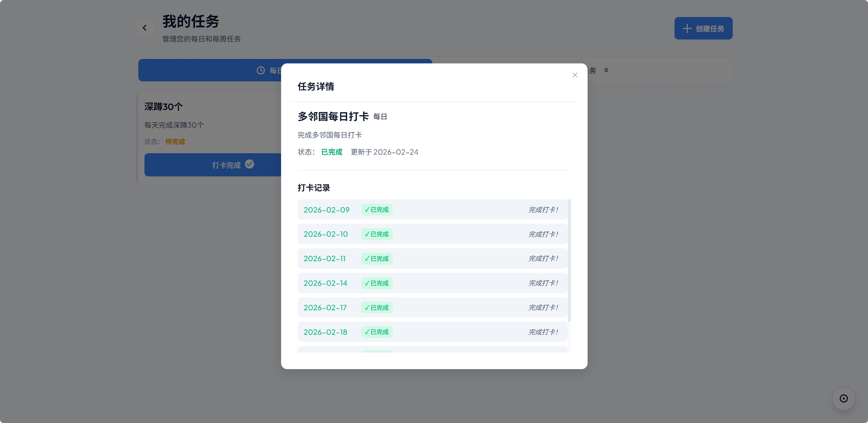This screenshot has height=423, width=868.
Task: Click 打卡完成 on the 深蹲30个 card
Action: coord(226,164)
